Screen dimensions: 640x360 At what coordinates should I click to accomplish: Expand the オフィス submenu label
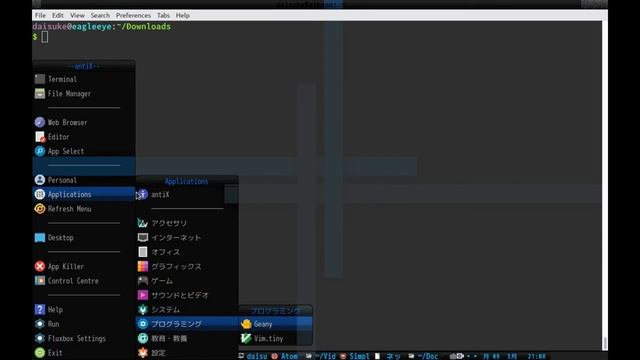pyautogui.click(x=165, y=252)
